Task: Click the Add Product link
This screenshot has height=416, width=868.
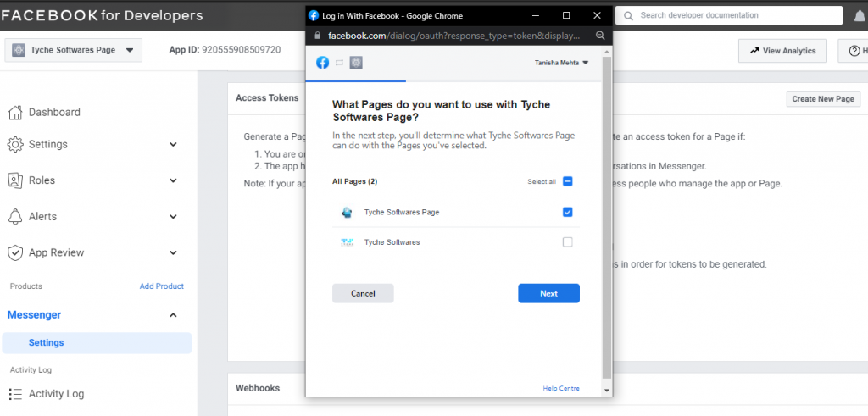Action: [162, 286]
